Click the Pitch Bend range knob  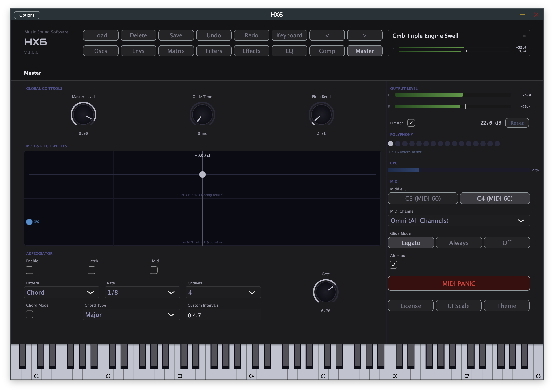point(321,114)
